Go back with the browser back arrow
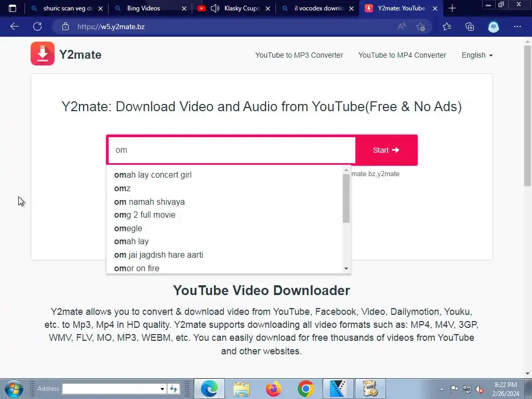Image resolution: width=532 pixels, height=399 pixels. pyautogui.click(x=14, y=26)
